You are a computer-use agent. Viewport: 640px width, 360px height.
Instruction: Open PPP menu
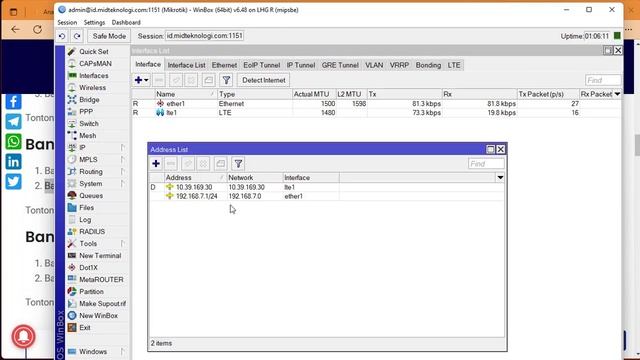click(86, 111)
